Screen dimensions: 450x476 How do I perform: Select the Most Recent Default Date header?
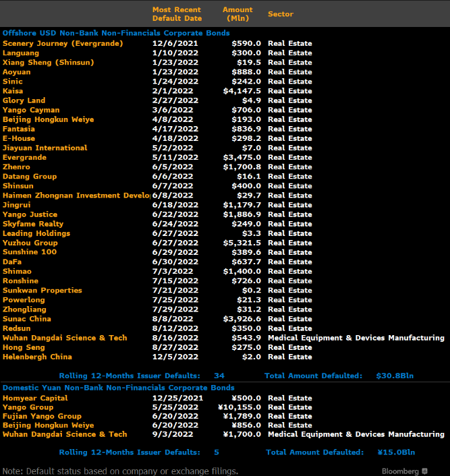(x=177, y=14)
